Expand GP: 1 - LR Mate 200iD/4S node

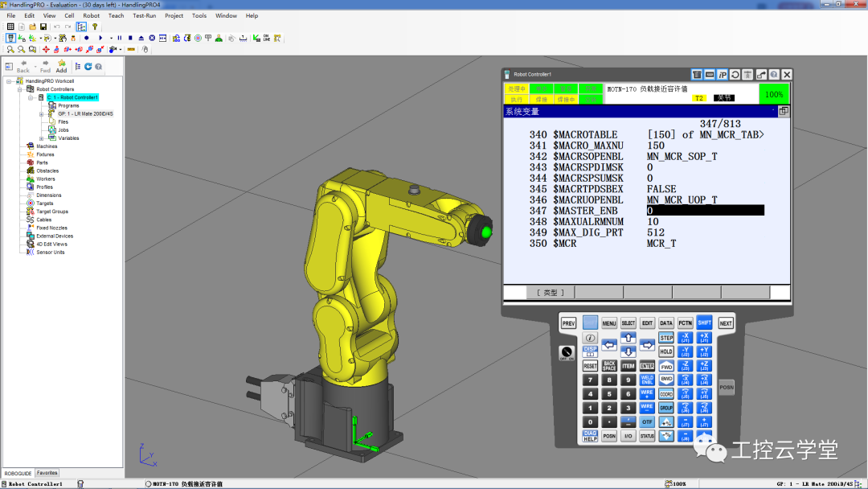(x=41, y=114)
